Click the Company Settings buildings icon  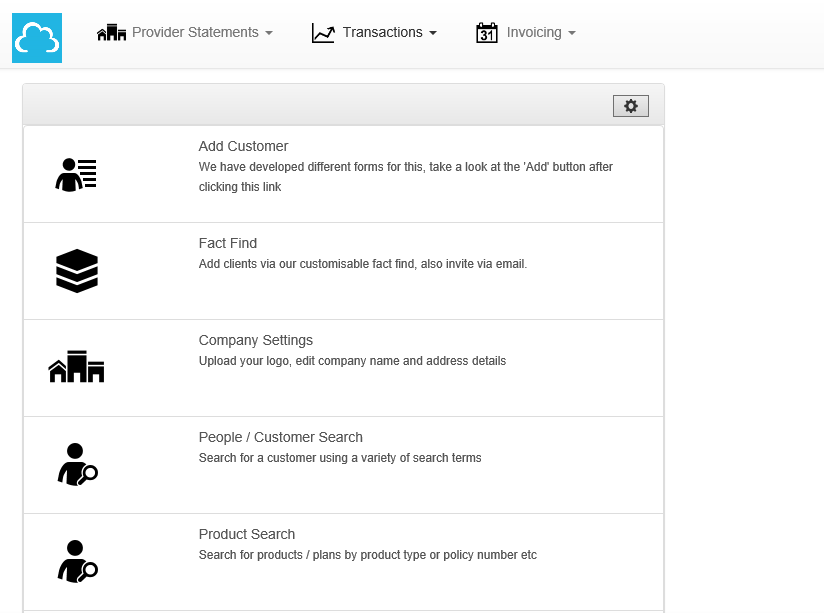pyautogui.click(x=77, y=367)
